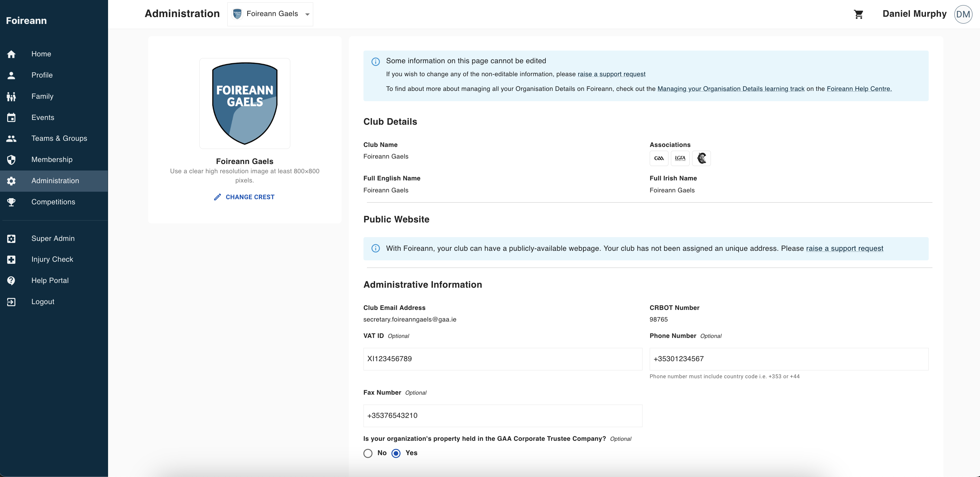This screenshot has height=477, width=980.
Task: Click the Membership shield icon
Action: [x=11, y=160]
